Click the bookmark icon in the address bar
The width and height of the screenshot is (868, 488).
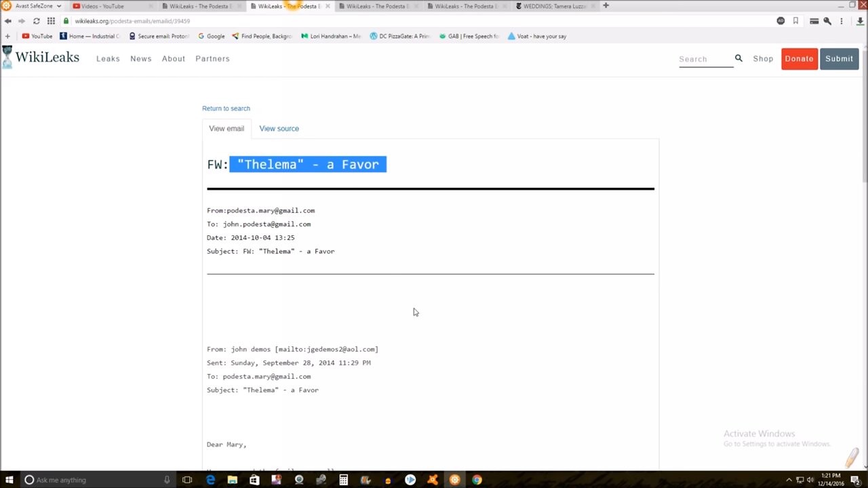click(795, 21)
